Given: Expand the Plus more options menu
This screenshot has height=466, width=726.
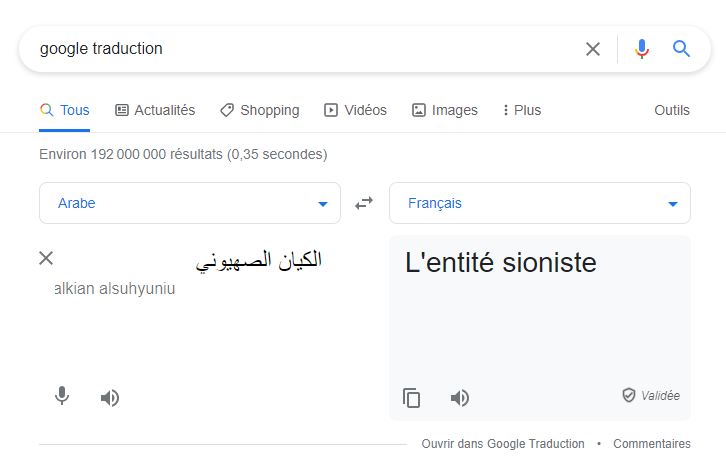Looking at the screenshot, I should click(521, 110).
